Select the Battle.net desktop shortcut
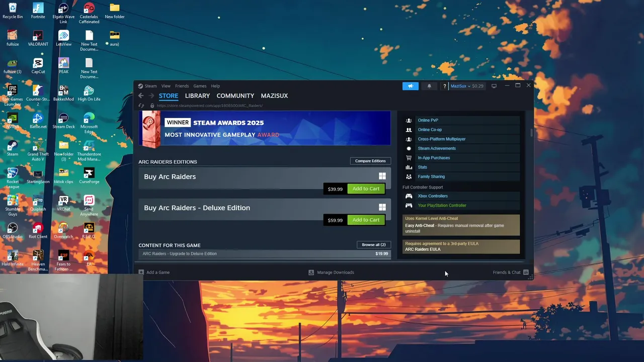644x362 pixels. [38, 121]
